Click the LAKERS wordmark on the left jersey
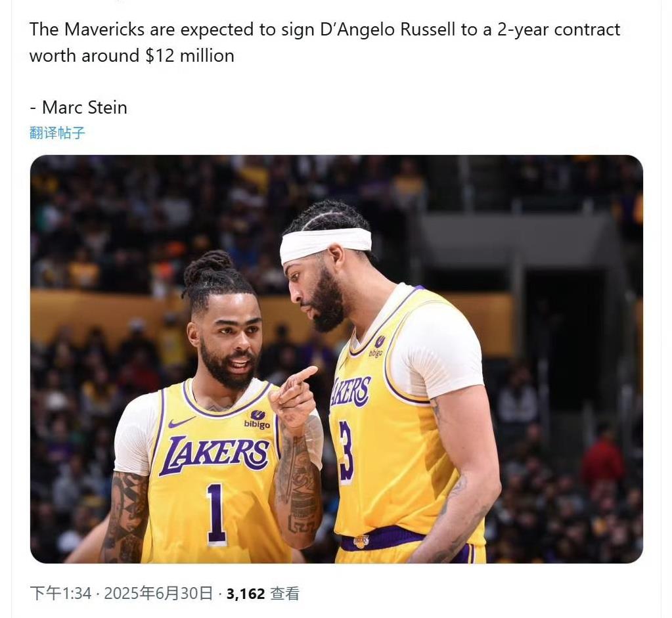 [x=213, y=454]
